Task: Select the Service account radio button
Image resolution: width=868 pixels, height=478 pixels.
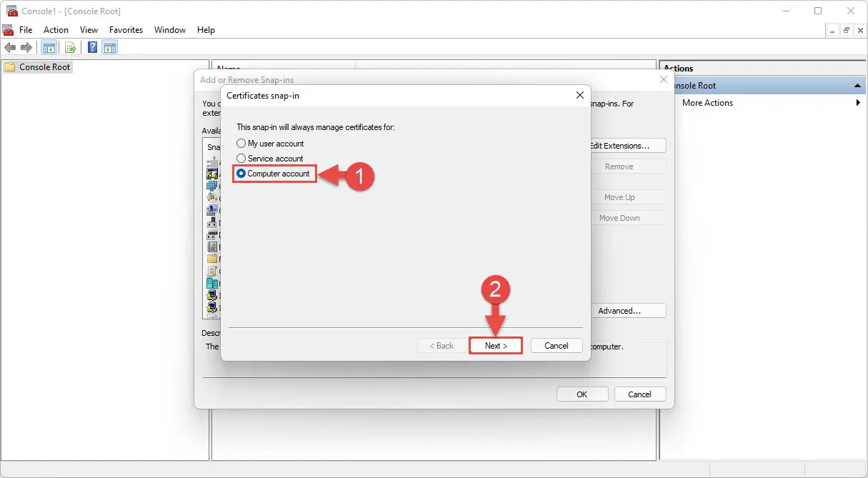Action: point(241,158)
